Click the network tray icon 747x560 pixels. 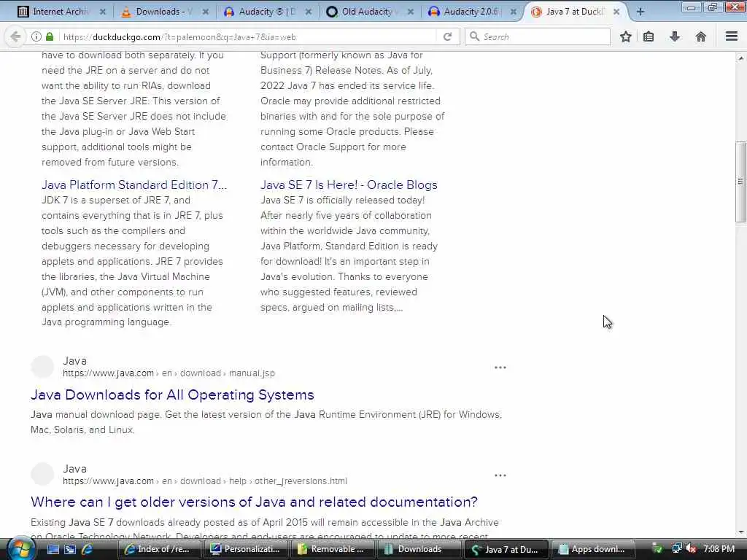click(x=676, y=548)
